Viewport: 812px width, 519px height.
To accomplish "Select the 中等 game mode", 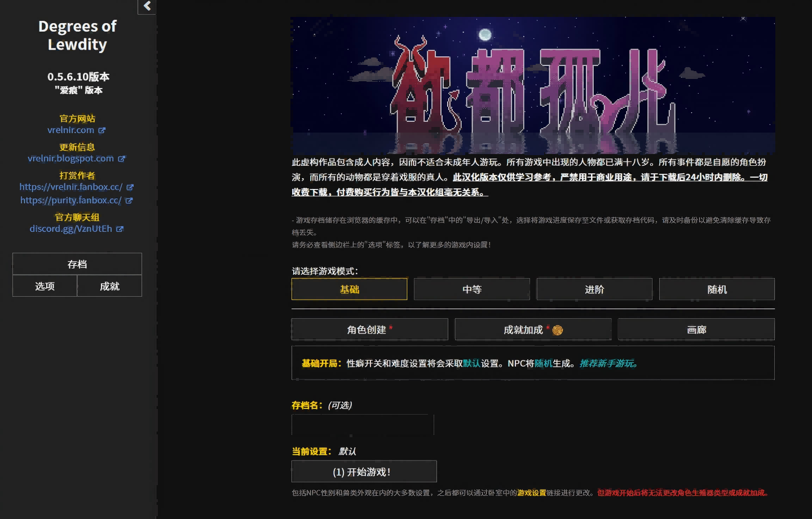I will [471, 289].
